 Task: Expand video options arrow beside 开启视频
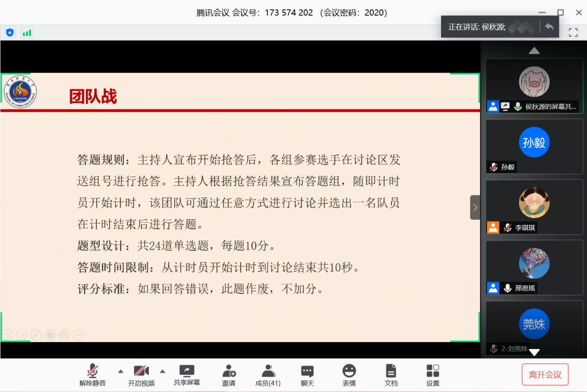pos(163,371)
